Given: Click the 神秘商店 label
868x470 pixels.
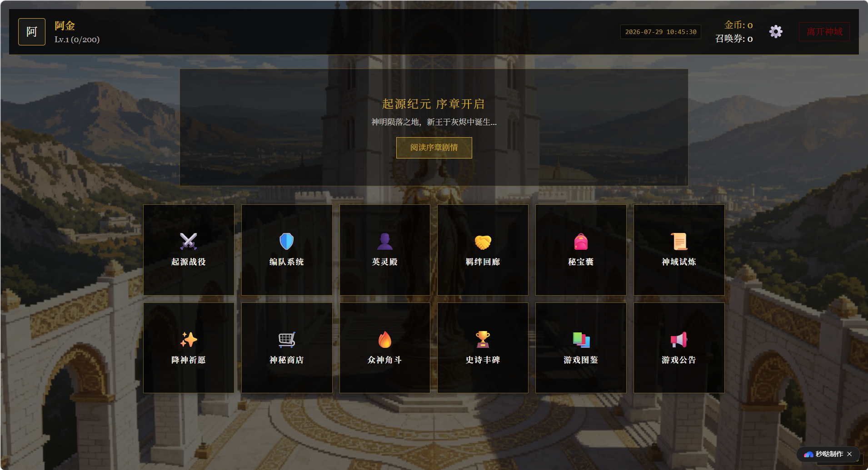Looking at the screenshot, I should click(286, 360).
